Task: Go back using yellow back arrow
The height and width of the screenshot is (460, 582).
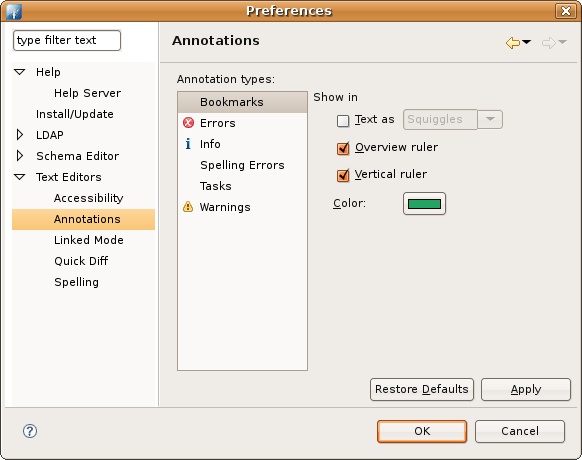Action: (513, 43)
